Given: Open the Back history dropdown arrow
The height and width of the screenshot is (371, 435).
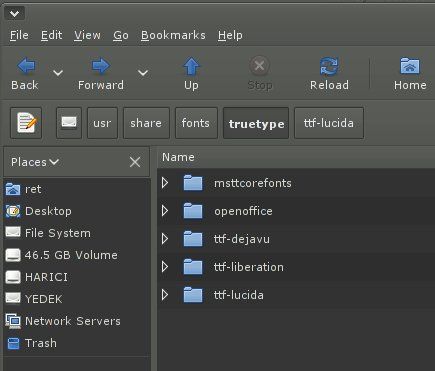Looking at the screenshot, I should pos(58,73).
